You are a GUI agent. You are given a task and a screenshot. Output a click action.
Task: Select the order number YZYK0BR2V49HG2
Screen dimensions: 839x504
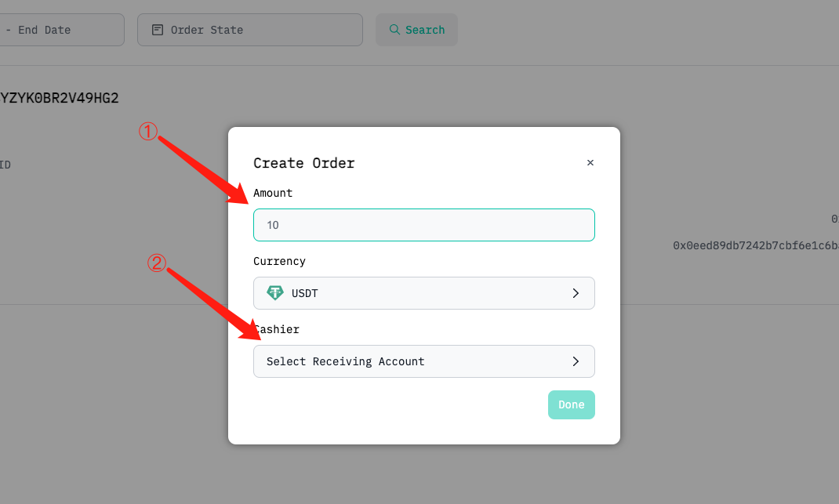click(x=60, y=97)
